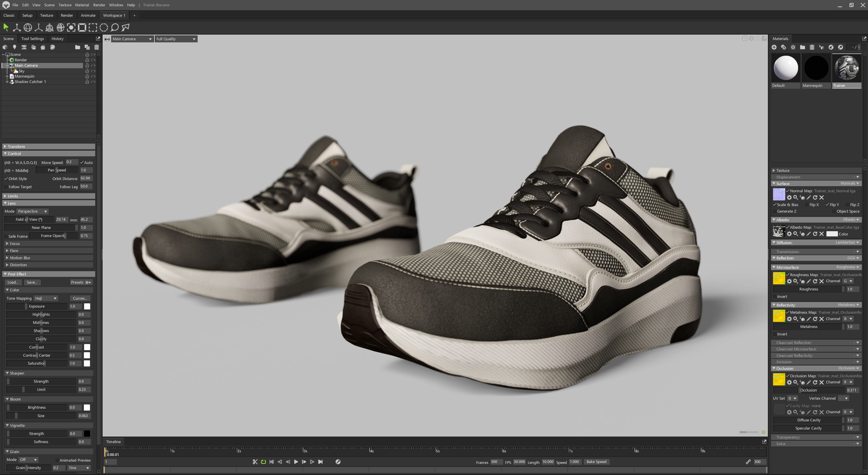Toggle visibility of the Mannequin object
This screenshot has width=868, height=475.
point(93,76)
